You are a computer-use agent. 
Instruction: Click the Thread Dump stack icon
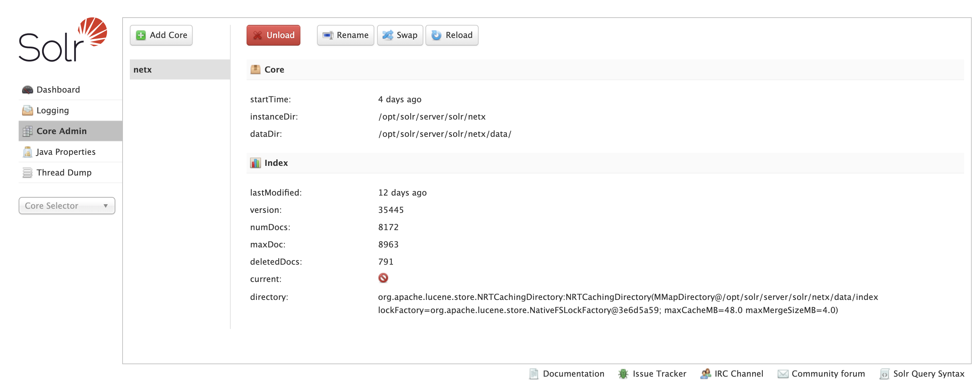27,172
